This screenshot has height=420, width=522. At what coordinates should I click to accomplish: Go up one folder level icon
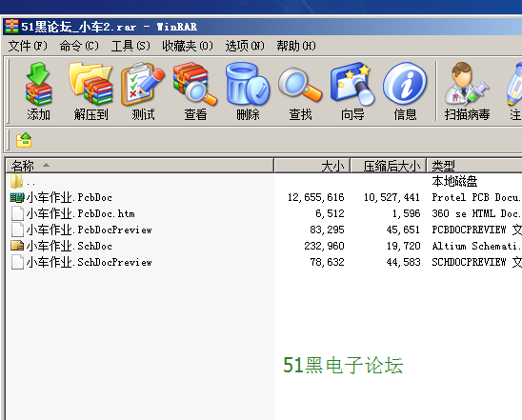click(24, 140)
